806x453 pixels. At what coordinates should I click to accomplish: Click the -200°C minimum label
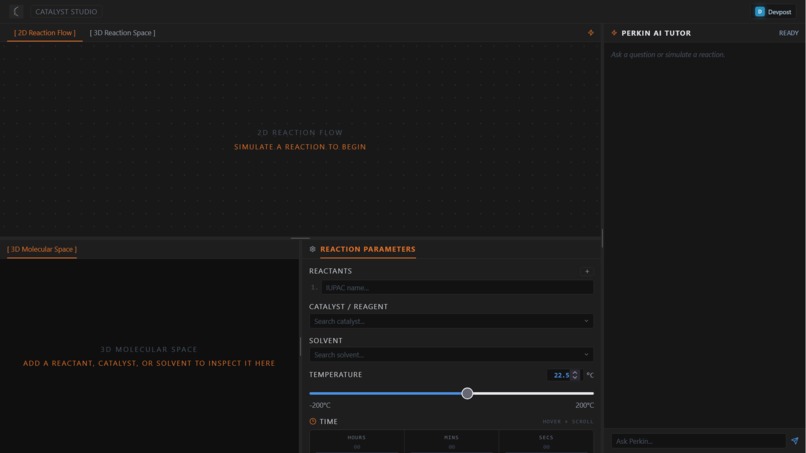coord(320,405)
